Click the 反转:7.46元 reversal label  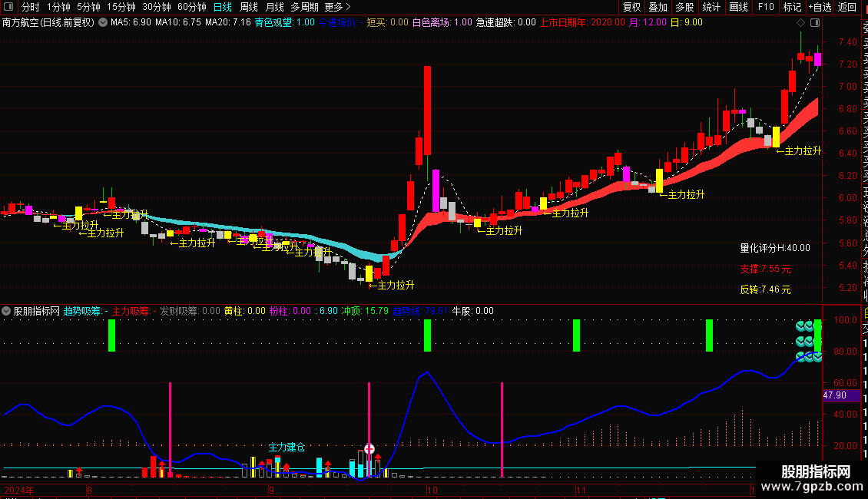click(766, 289)
